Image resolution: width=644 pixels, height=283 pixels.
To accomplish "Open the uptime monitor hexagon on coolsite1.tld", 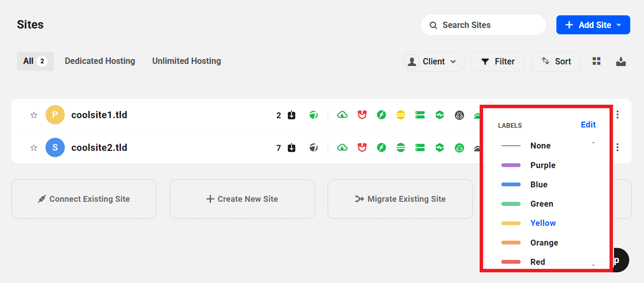I will [x=440, y=115].
